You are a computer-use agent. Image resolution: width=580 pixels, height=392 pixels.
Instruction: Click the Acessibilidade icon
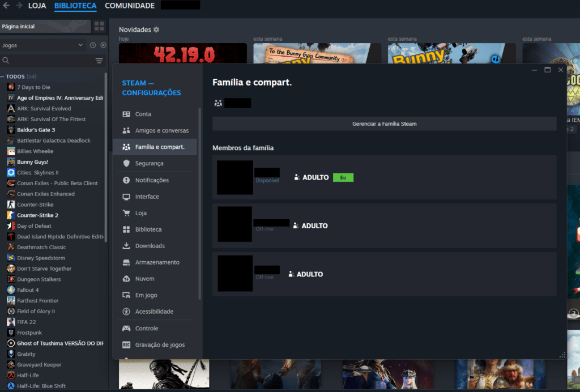126,312
